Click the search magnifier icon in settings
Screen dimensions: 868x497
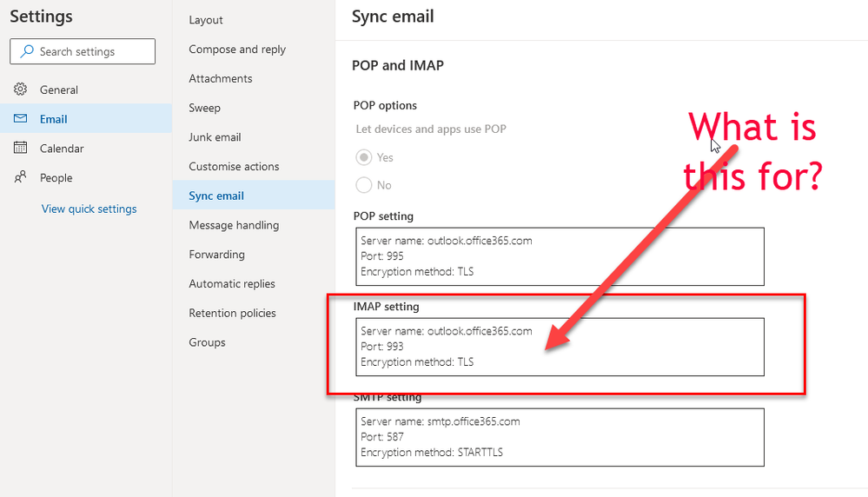(x=26, y=52)
